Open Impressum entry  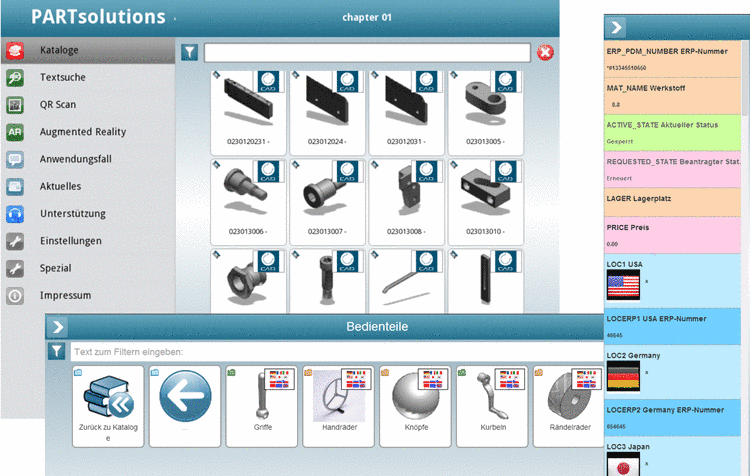[x=88, y=296]
